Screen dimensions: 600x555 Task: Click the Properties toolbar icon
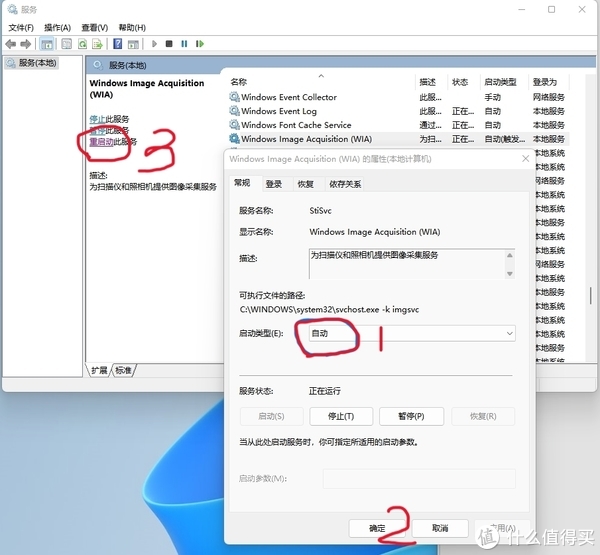(67, 44)
